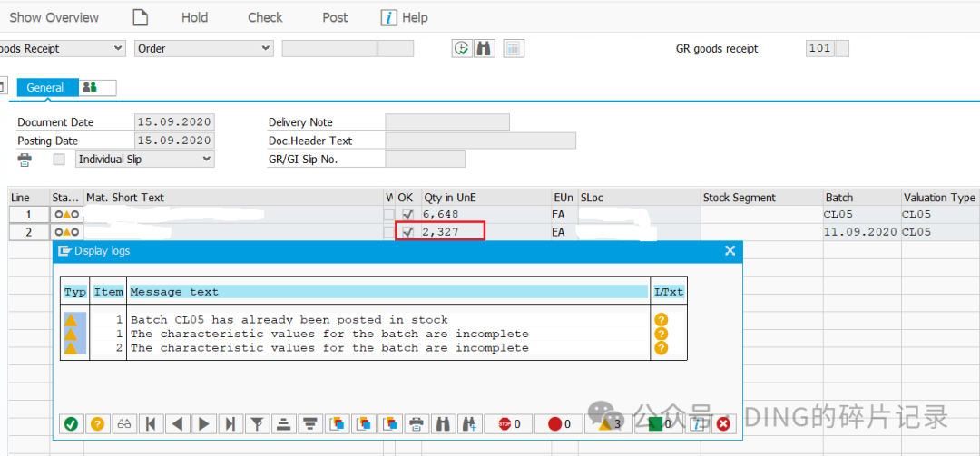The width and height of the screenshot is (980, 456).
Task: Click the funnel filter icon
Action: pos(256,424)
